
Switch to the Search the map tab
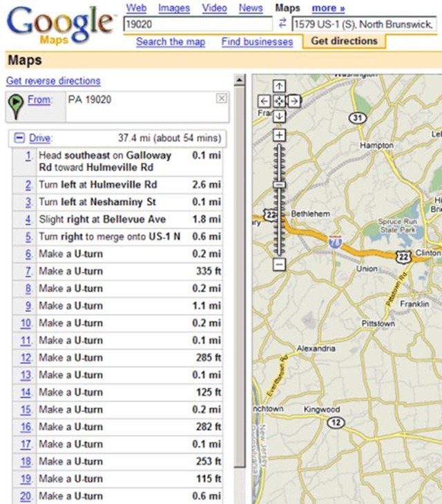[x=171, y=41]
